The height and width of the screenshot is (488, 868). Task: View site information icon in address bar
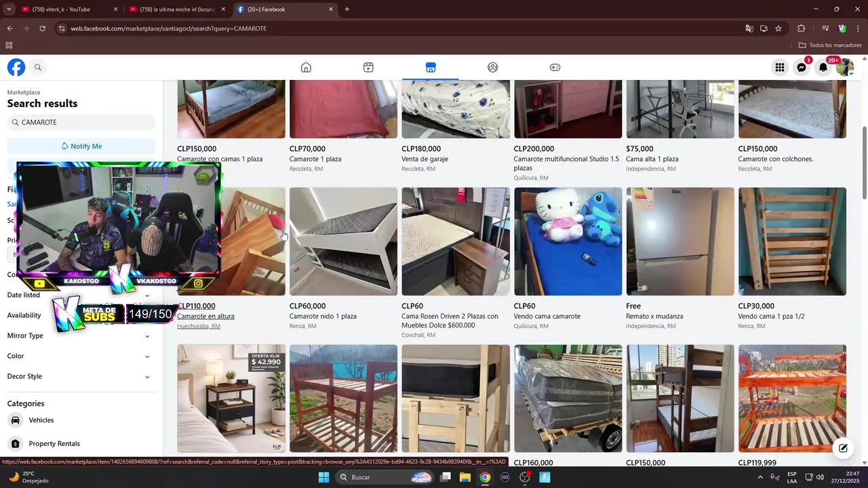62,28
